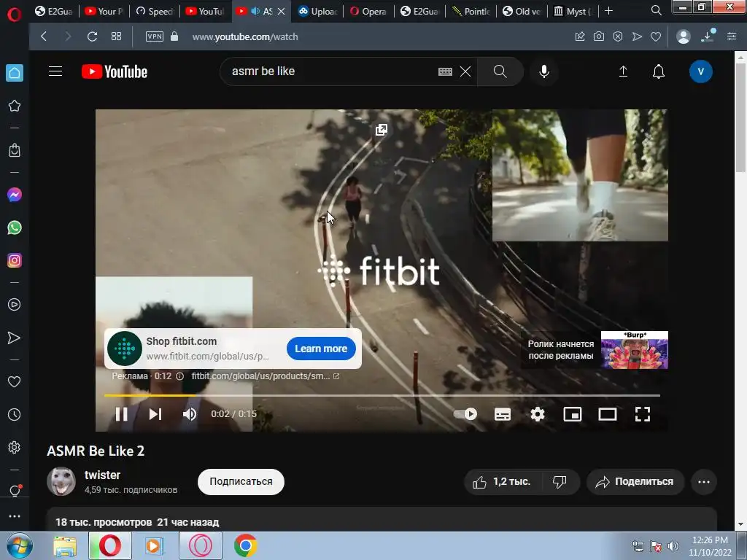747x560 pixels.
Task: Open 'Shop fitbit.com' ad title
Action: point(182,341)
